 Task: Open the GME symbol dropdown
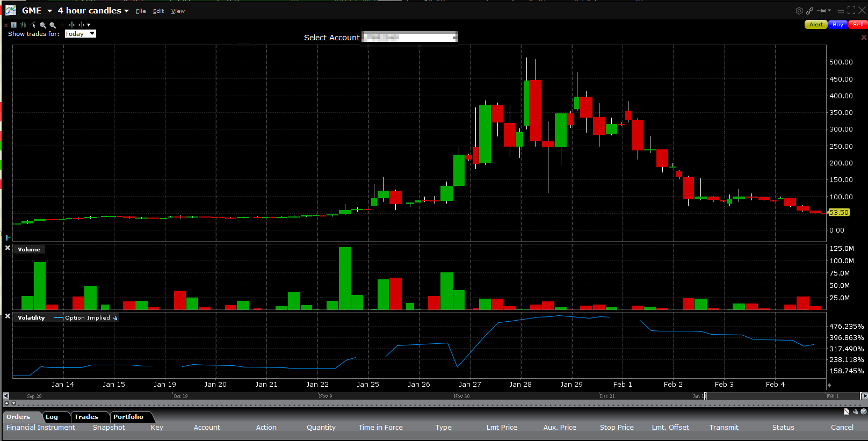(49, 11)
